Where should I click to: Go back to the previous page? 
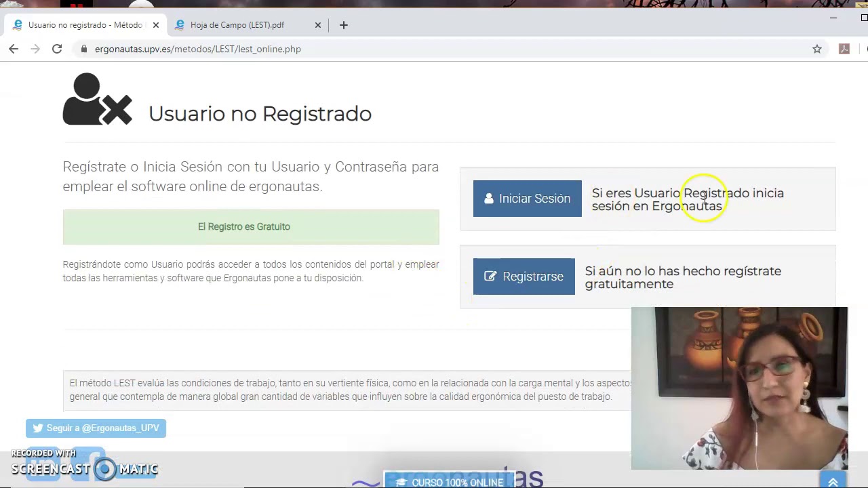tap(14, 49)
